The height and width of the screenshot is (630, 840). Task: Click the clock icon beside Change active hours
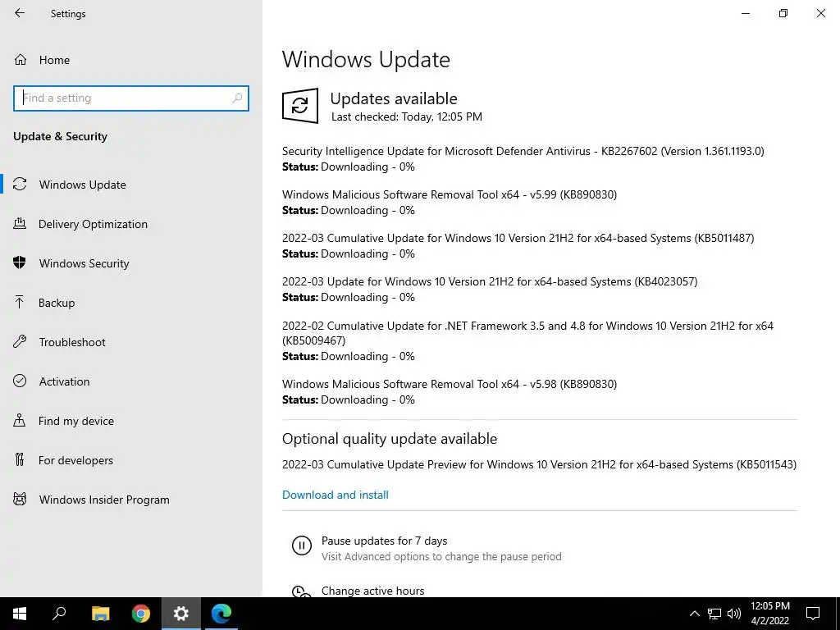click(x=302, y=591)
